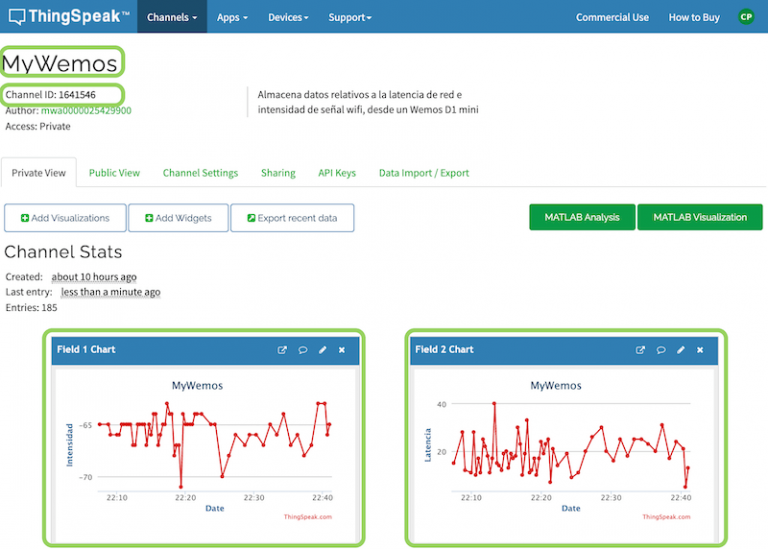Open the Support dropdown menu

pos(349,17)
